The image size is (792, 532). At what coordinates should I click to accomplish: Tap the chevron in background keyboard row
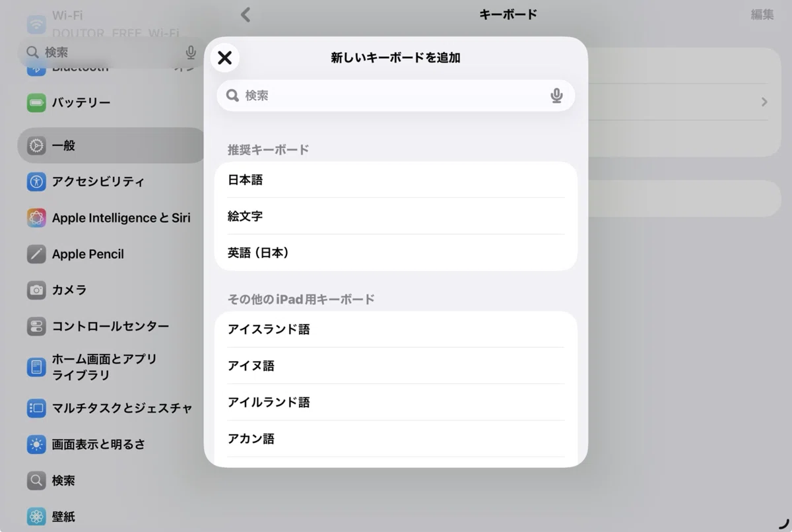click(764, 102)
